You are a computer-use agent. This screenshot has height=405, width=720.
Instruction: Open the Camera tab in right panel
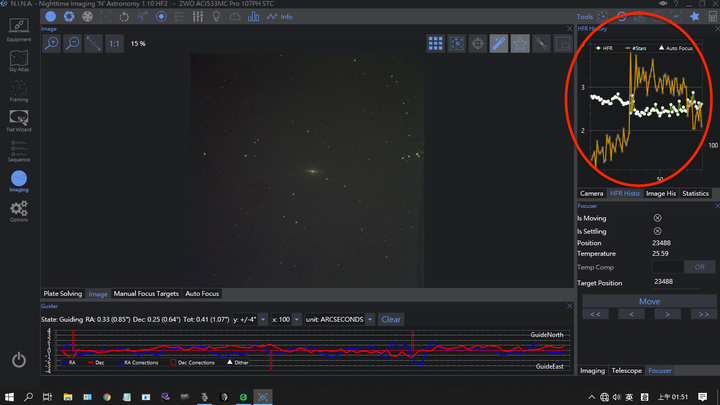click(591, 193)
